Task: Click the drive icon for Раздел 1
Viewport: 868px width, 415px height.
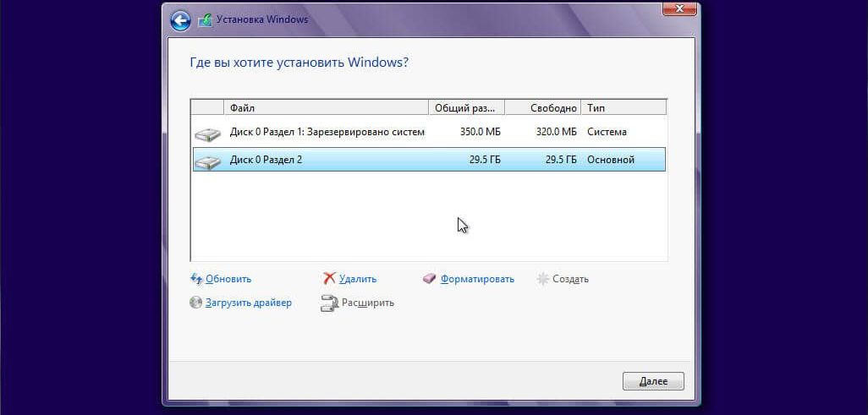Action: 208,134
